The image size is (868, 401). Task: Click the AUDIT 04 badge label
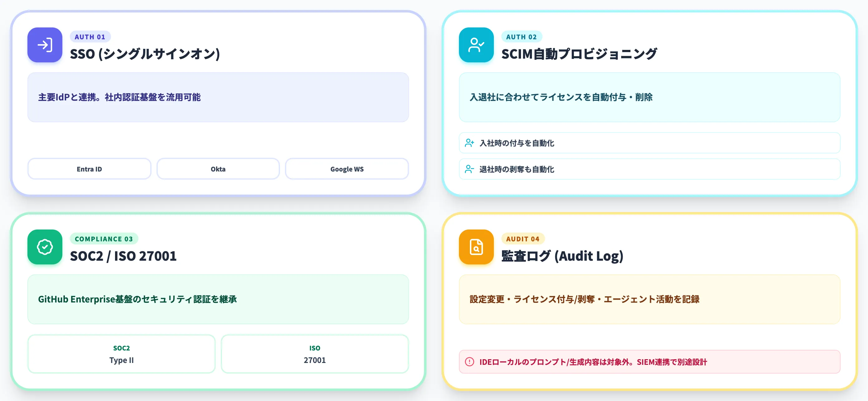523,239
